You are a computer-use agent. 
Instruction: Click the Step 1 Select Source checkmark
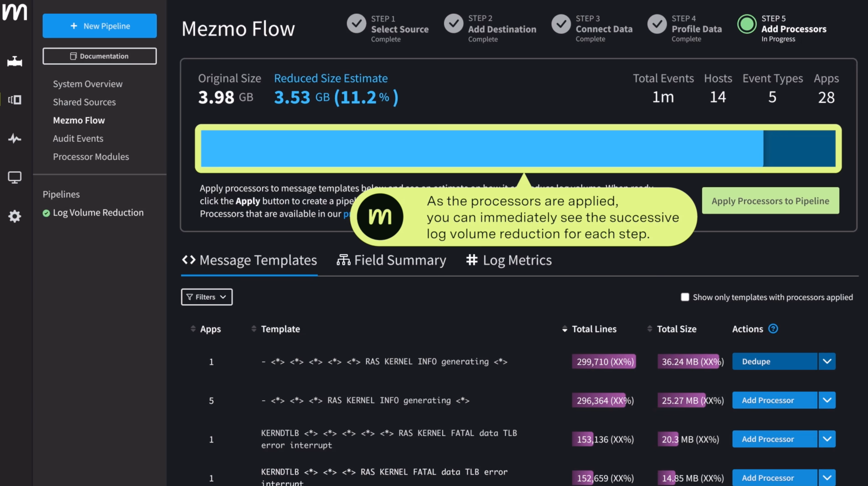[x=356, y=23]
